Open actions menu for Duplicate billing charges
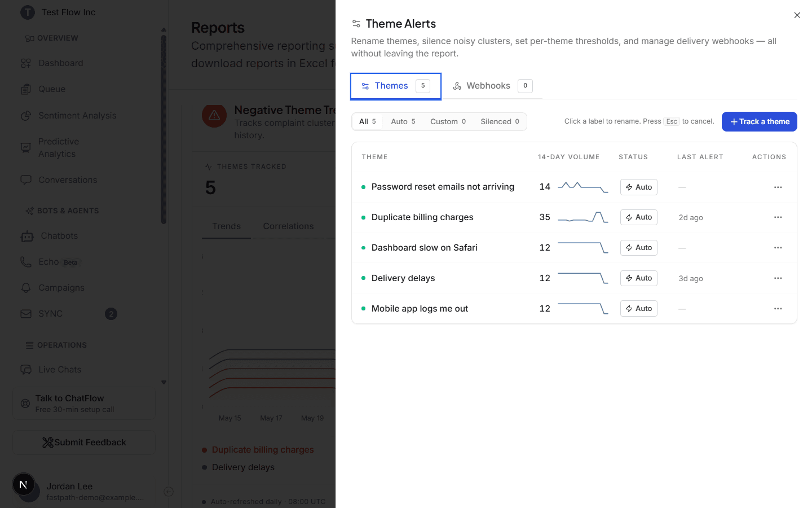The image size is (812, 508). coord(778,217)
